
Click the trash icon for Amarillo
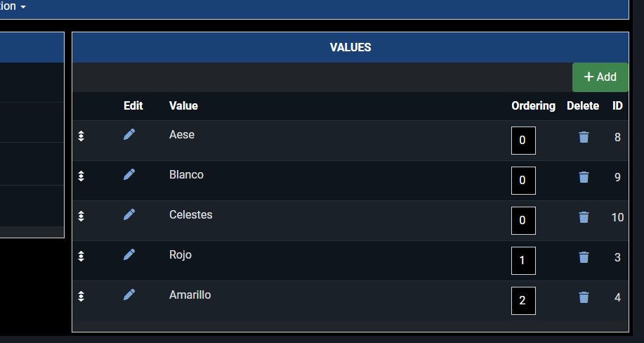[584, 297]
